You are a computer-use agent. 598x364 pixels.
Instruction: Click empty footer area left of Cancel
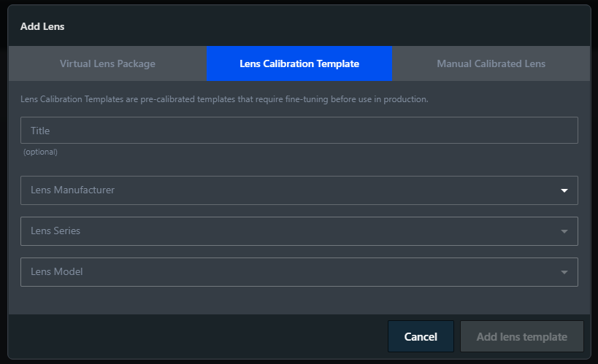[x=197, y=336]
